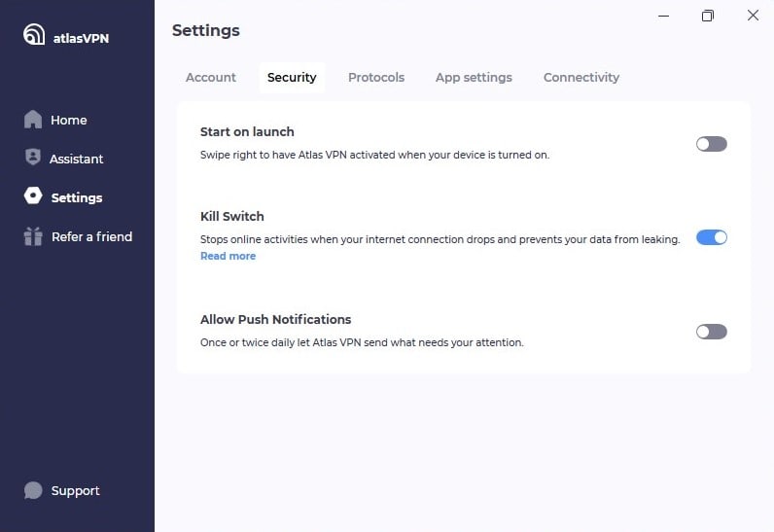The height and width of the screenshot is (532, 774).
Task: Open Support from the sidebar
Action: point(76,490)
